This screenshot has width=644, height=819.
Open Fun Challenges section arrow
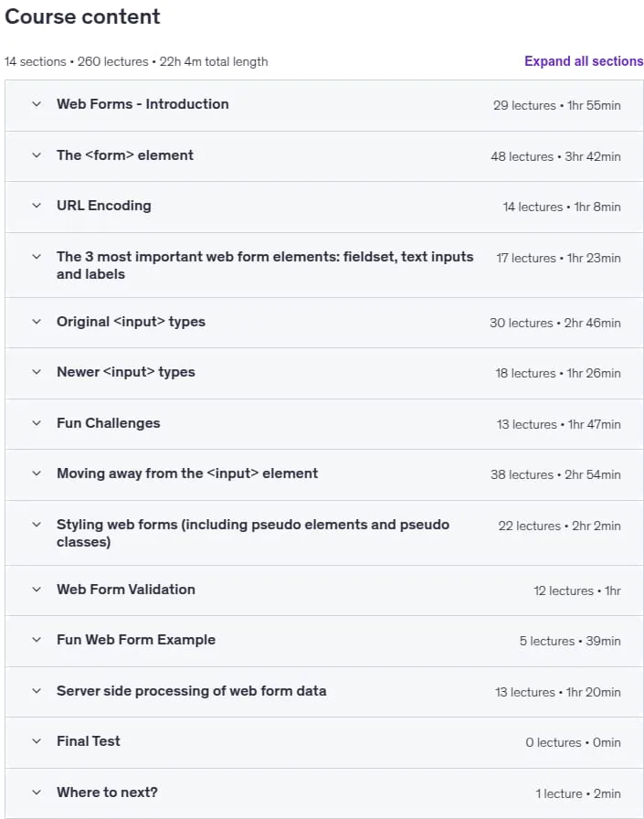(x=37, y=423)
